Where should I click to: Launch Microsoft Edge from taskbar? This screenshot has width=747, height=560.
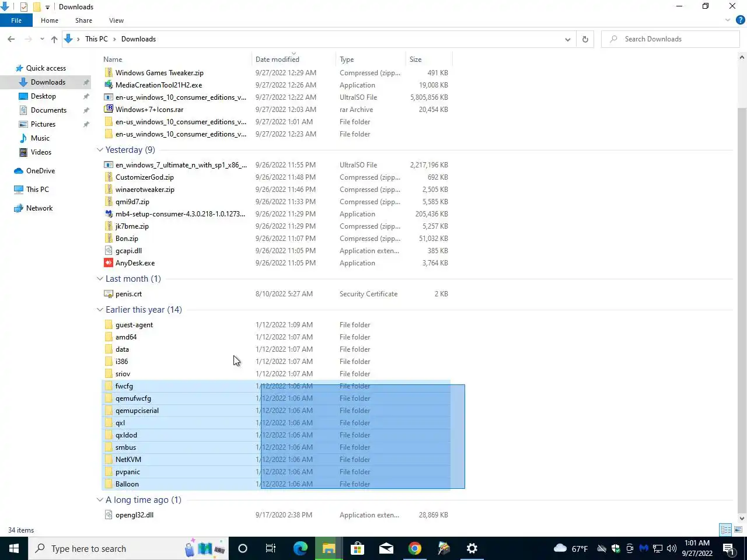click(300, 548)
